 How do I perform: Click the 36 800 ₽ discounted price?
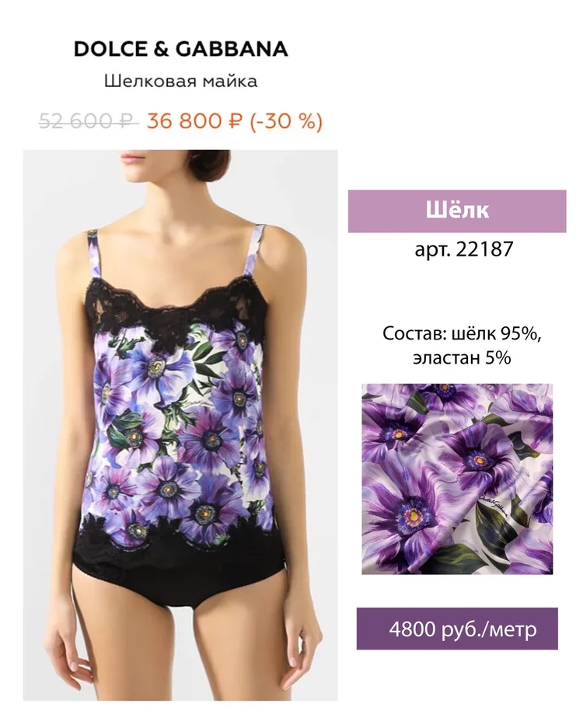click(195, 121)
